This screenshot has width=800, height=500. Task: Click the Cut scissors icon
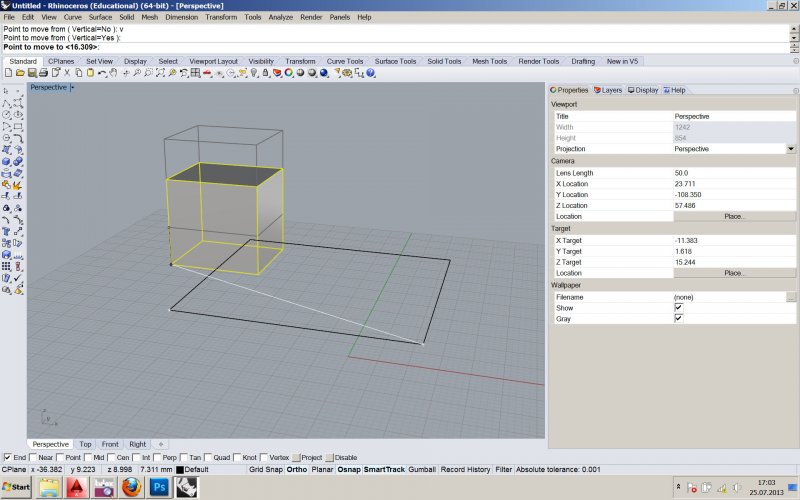(67, 73)
